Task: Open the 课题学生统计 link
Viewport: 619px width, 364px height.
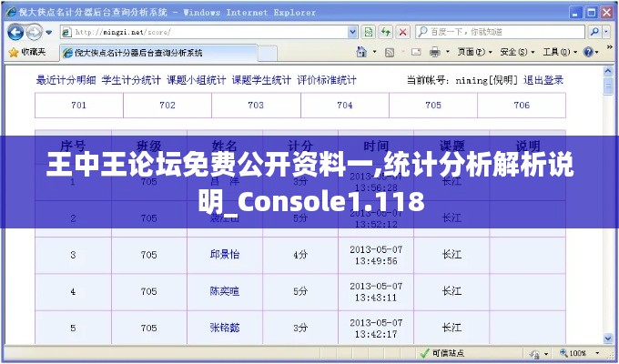Action: (x=261, y=80)
